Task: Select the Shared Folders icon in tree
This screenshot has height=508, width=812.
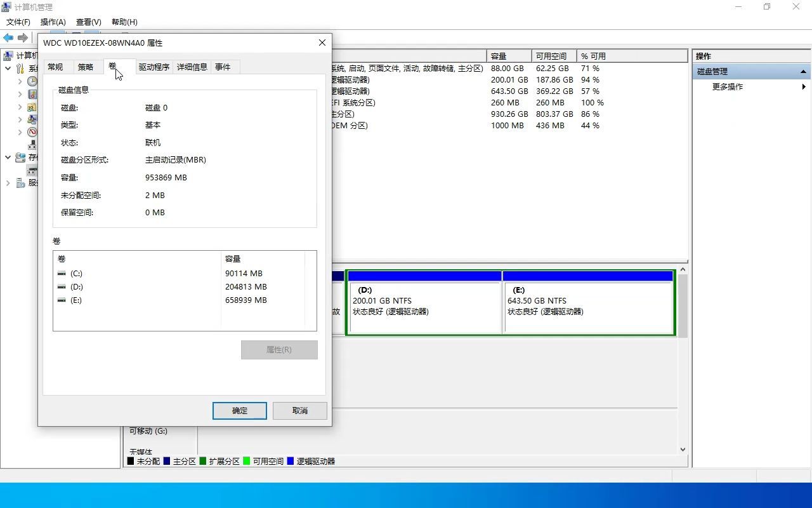Action: pos(32,107)
